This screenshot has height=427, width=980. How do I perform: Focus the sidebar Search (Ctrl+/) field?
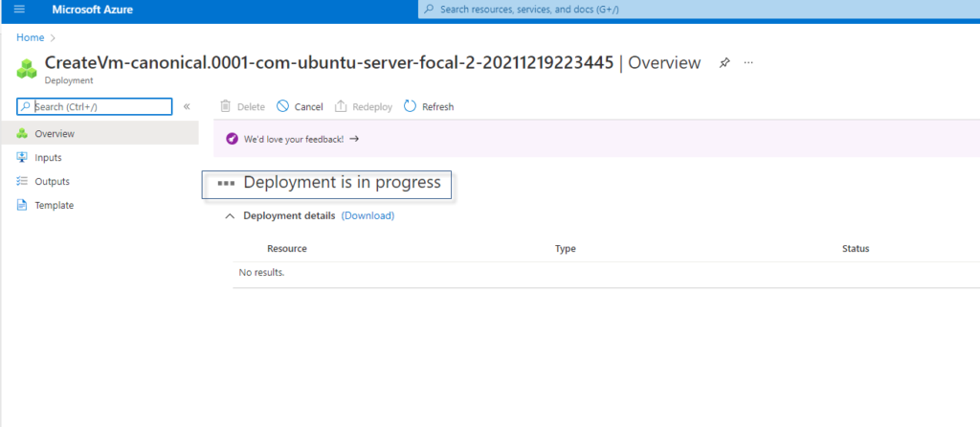(95, 107)
